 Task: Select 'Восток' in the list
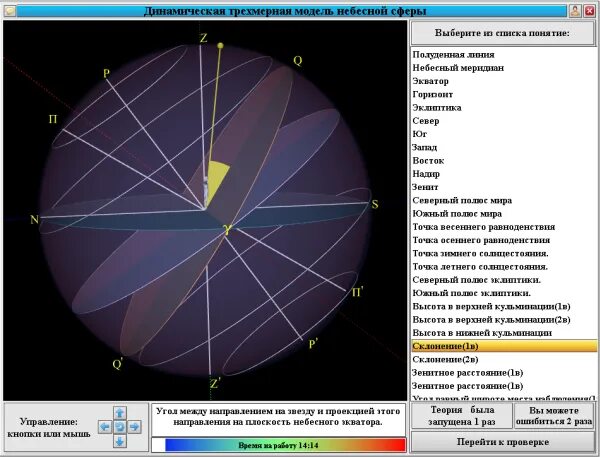(504, 161)
